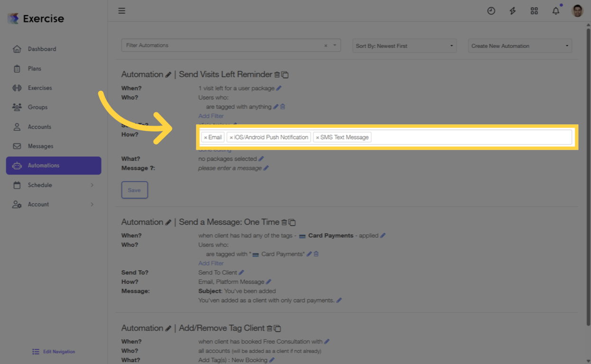Image resolution: width=591 pixels, height=364 pixels.
Task: Click the Add Filter link
Action: (211, 116)
